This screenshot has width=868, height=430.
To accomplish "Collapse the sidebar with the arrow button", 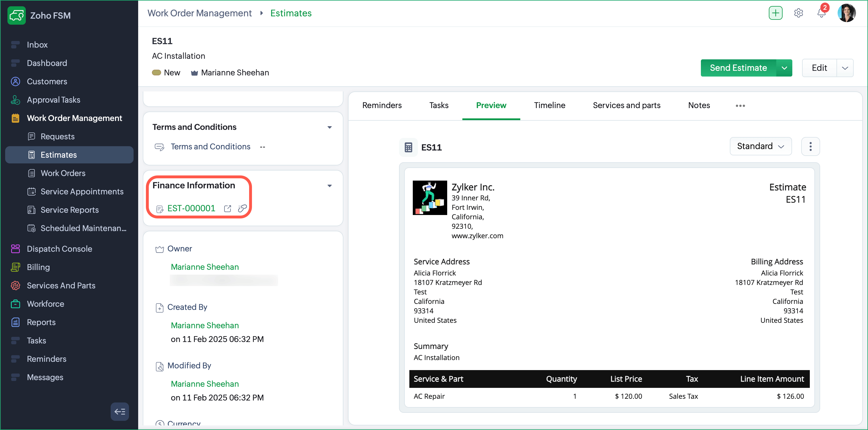I will click(x=120, y=411).
